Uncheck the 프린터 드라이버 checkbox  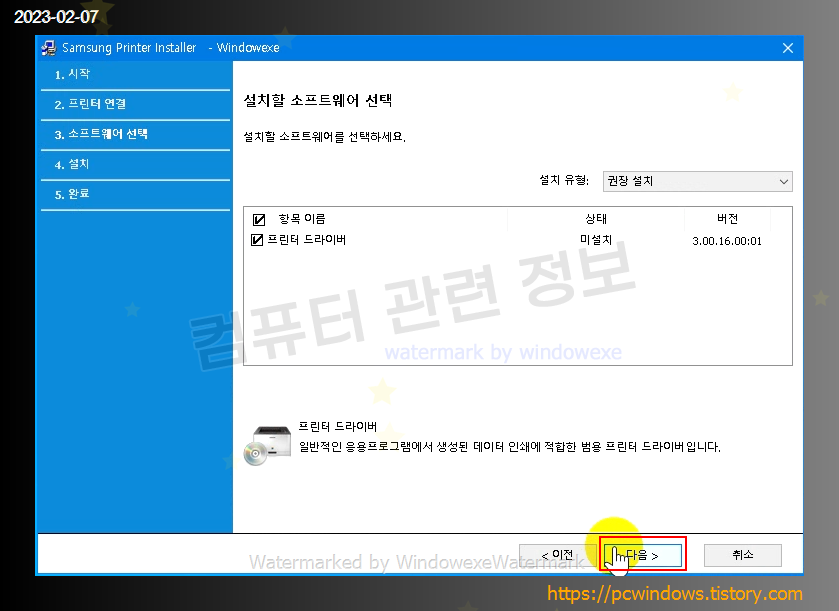pyautogui.click(x=257, y=240)
